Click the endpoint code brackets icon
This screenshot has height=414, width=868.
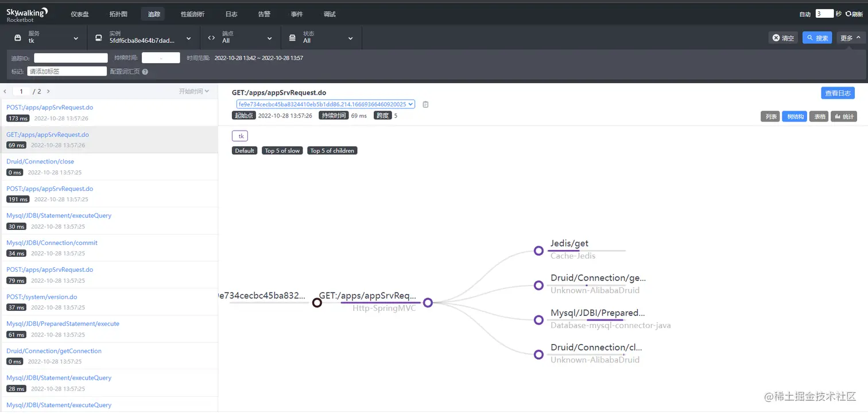tap(211, 38)
